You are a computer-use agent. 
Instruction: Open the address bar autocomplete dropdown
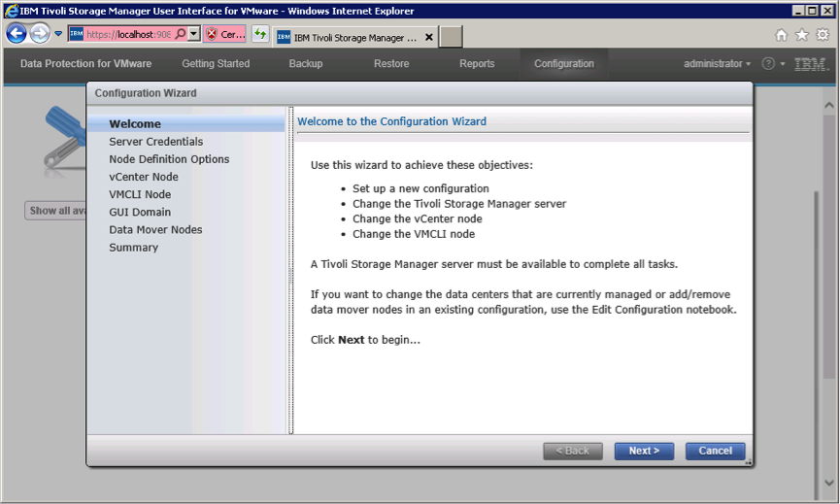[x=194, y=34]
